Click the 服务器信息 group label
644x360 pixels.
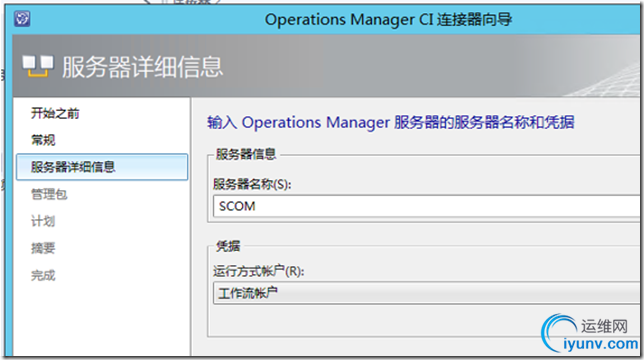[x=246, y=154]
